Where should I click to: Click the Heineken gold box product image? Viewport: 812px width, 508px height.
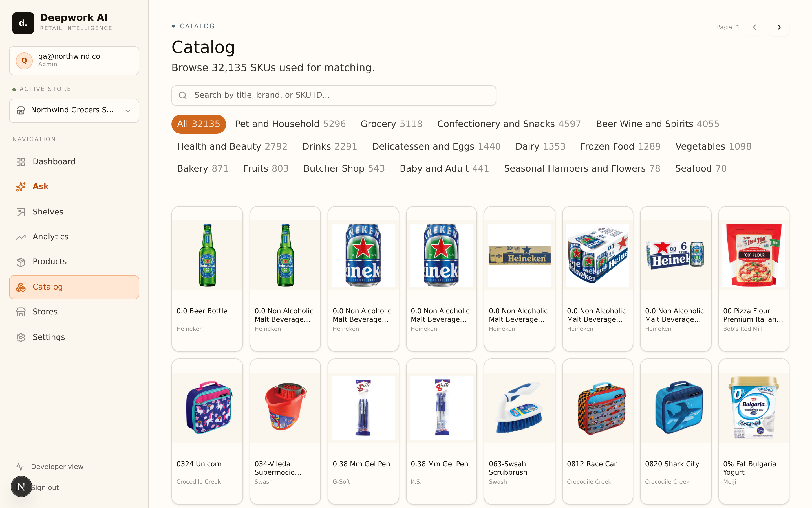519,255
